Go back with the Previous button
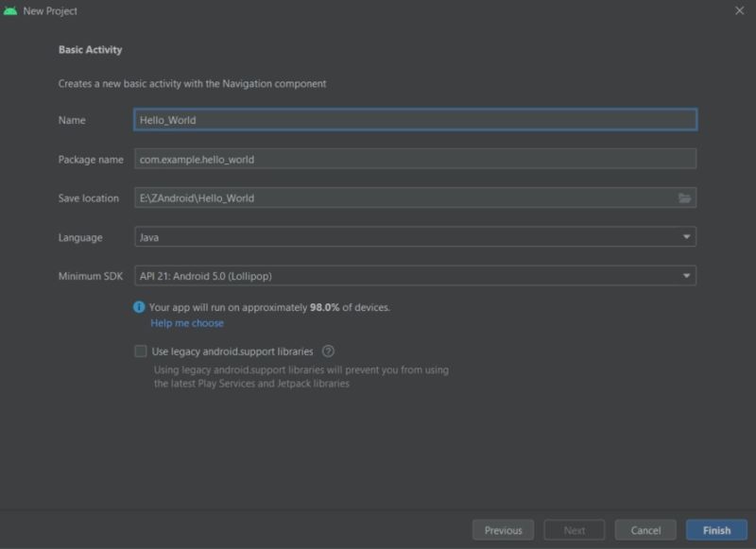 [503, 530]
